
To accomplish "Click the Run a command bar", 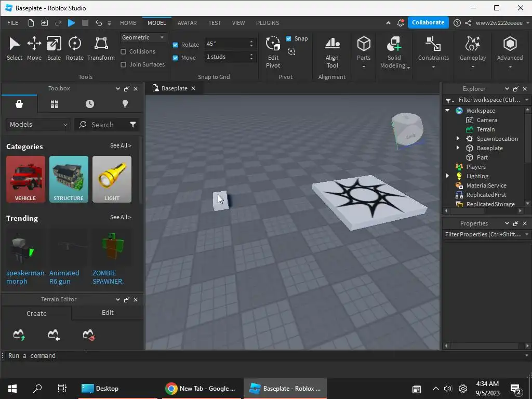I will coord(266,355).
